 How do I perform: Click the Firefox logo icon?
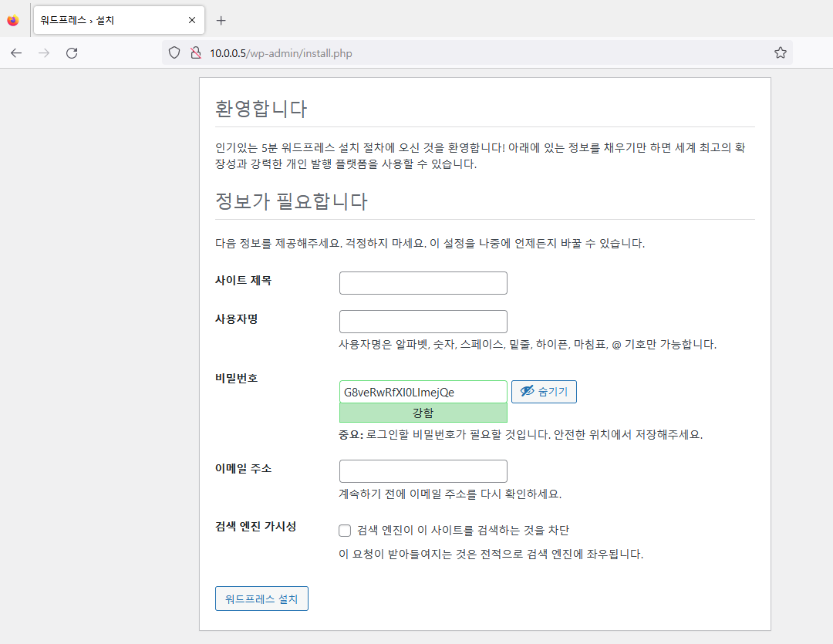[13, 20]
